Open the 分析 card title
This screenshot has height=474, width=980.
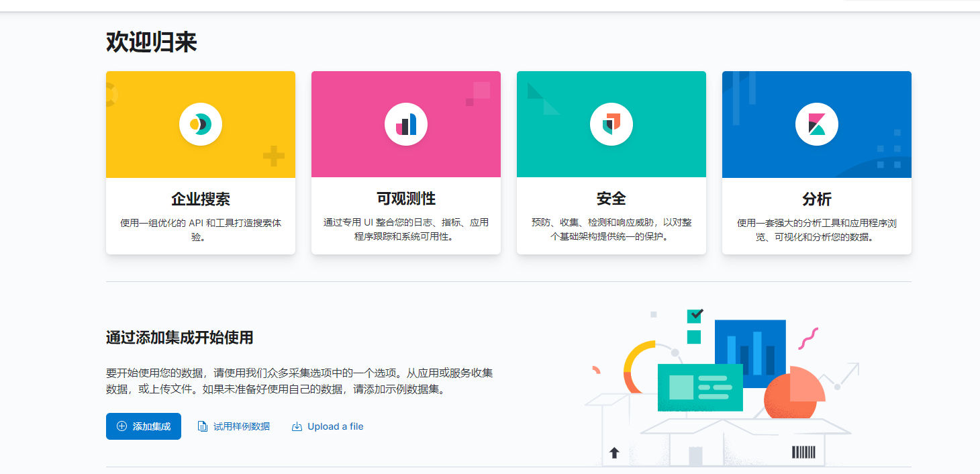(817, 199)
